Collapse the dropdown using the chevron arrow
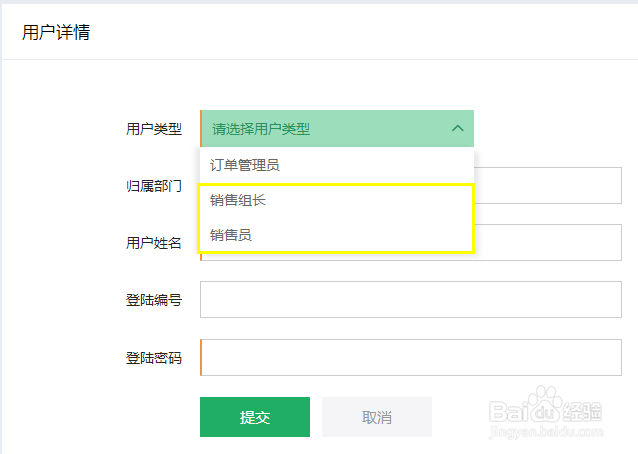 (458, 129)
